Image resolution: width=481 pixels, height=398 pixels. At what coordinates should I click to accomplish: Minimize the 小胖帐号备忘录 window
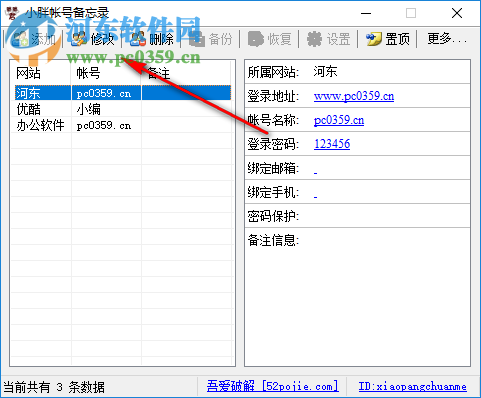coord(366,13)
